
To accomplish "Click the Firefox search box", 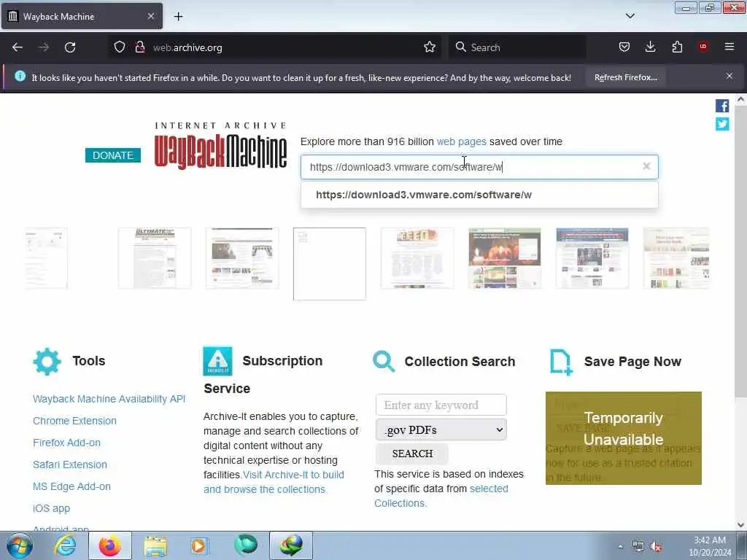I will point(517,47).
